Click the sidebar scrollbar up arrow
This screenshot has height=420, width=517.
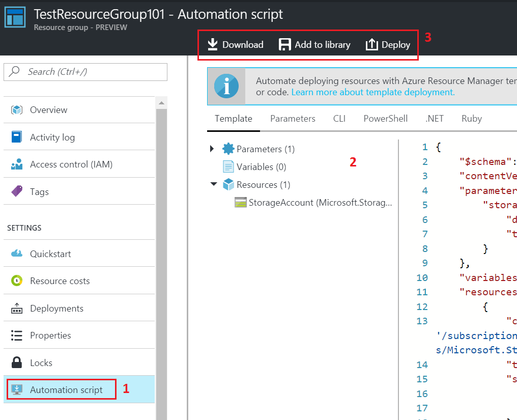pos(162,103)
